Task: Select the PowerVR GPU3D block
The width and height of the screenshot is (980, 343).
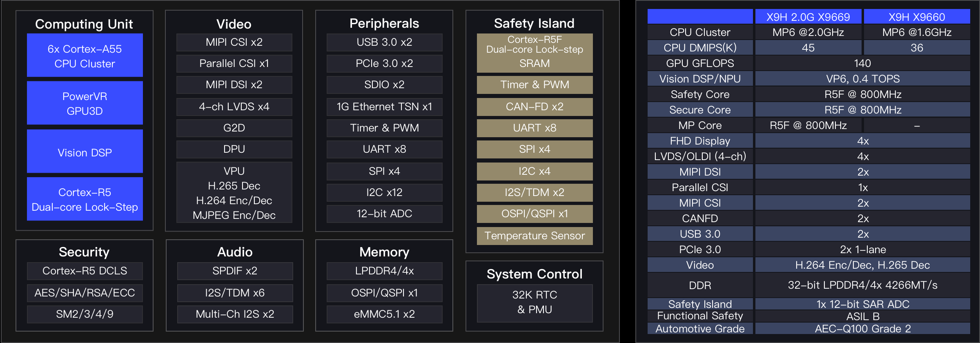Action: pos(85,103)
